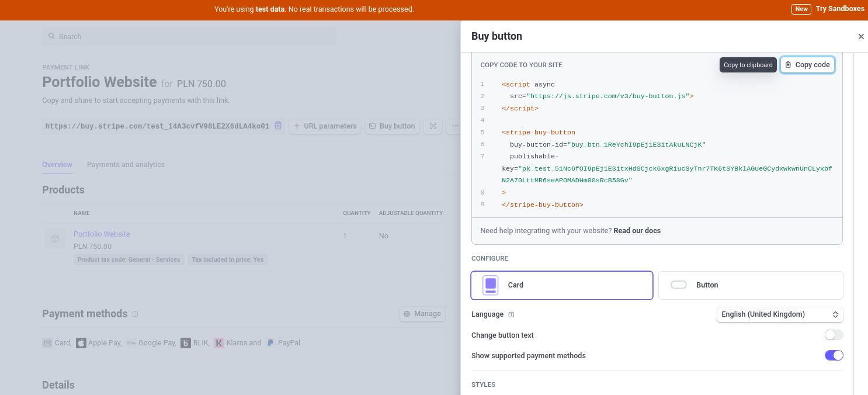Click the buy-button-id code line
The image size is (868, 395).
coord(607,144)
